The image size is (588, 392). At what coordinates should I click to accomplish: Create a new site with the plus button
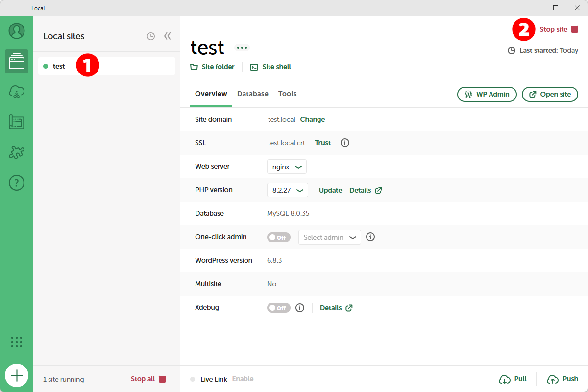[17, 375]
